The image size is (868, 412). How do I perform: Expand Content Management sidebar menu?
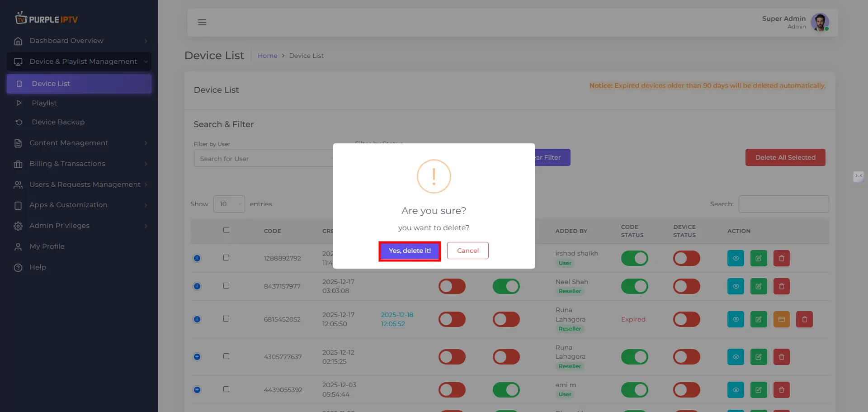[79, 143]
